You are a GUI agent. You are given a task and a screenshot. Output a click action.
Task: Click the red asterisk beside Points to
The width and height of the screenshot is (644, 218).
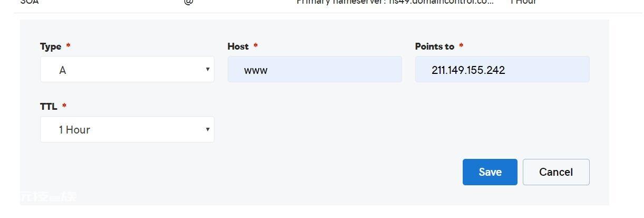pyautogui.click(x=461, y=46)
